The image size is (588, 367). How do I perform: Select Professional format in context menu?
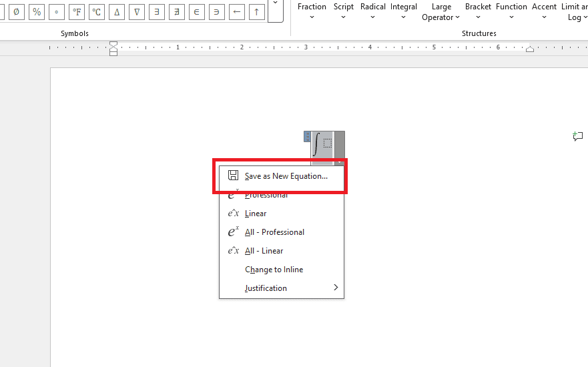point(282,195)
